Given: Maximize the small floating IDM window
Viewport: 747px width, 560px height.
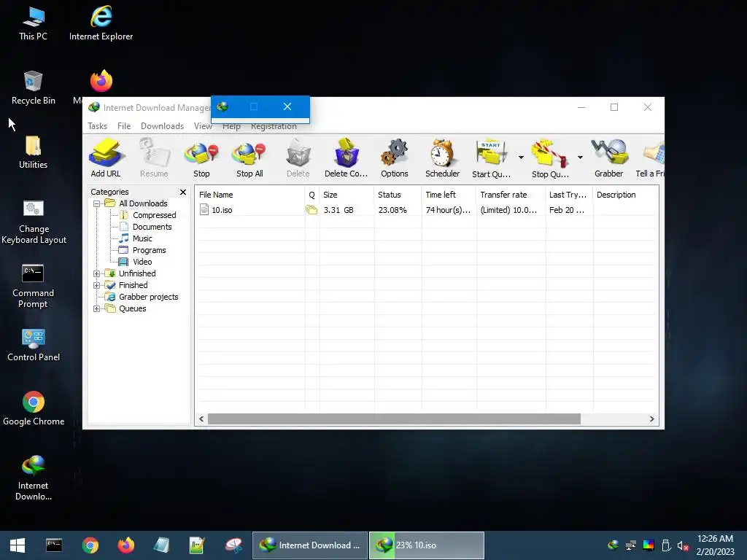Looking at the screenshot, I should [x=254, y=106].
